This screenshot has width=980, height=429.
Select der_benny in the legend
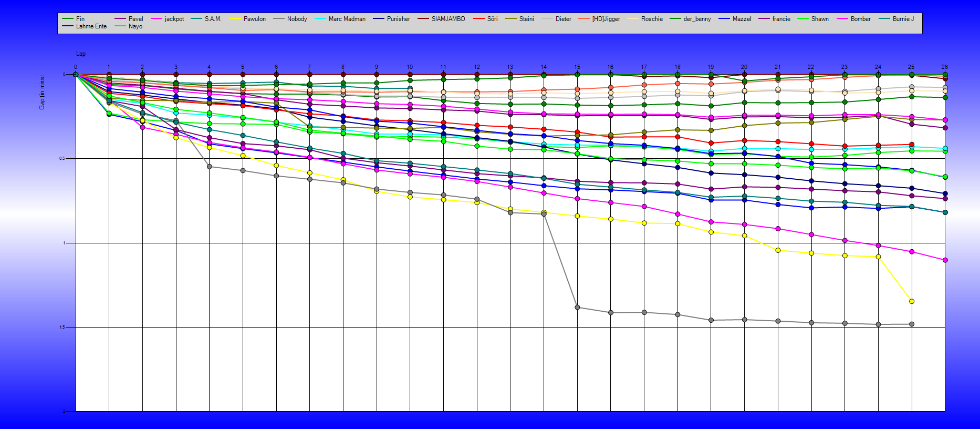[690, 19]
